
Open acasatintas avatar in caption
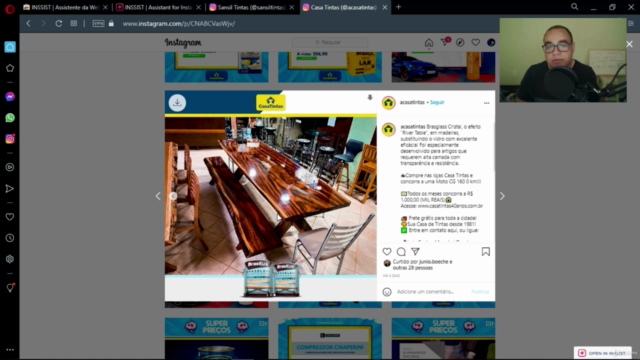389,130
